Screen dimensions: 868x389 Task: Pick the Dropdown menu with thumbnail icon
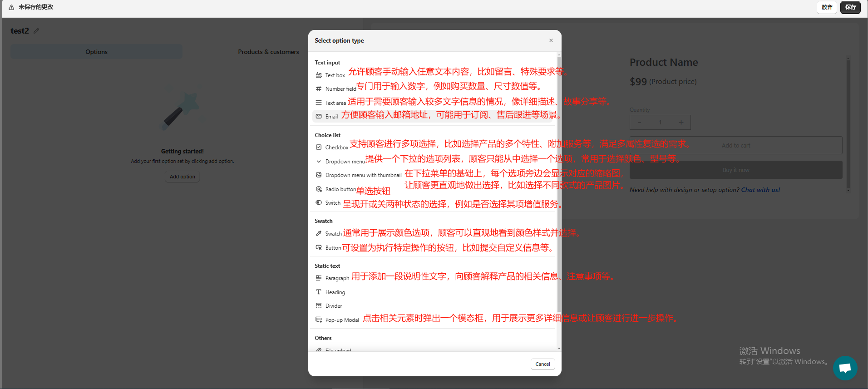pyautogui.click(x=319, y=175)
